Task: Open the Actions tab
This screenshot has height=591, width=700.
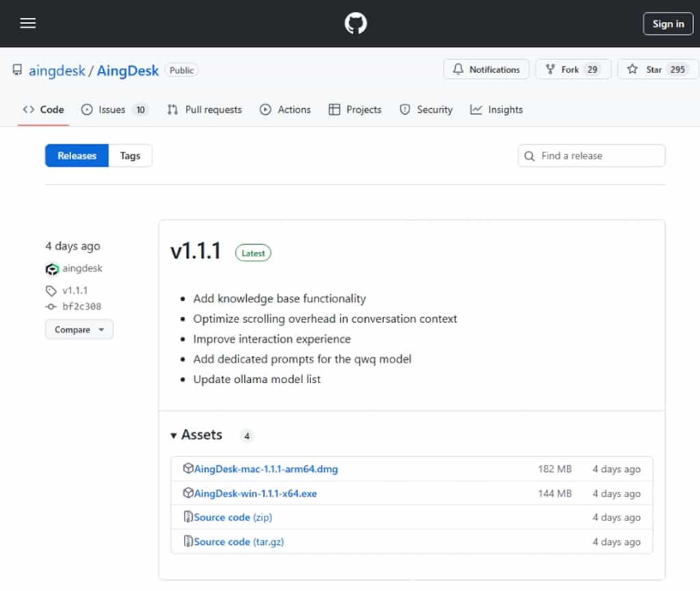Action: coord(285,109)
